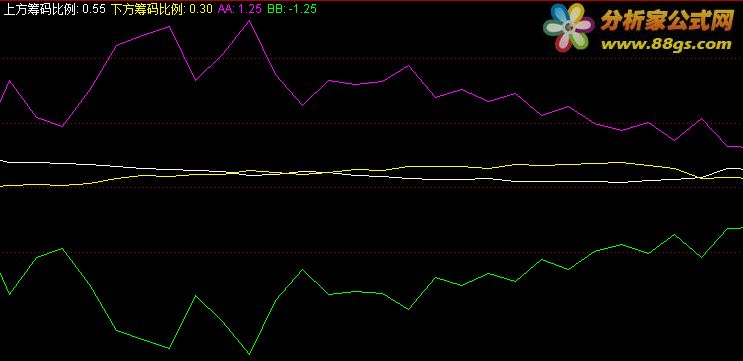This screenshot has height=361, width=743.
Task: Click the 0.55 value in the legend
Action: [x=94, y=9]
